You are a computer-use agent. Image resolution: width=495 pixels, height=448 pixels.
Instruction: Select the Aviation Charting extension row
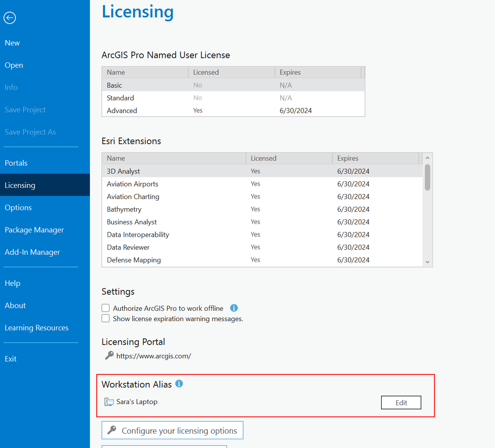tap(262, 197)
